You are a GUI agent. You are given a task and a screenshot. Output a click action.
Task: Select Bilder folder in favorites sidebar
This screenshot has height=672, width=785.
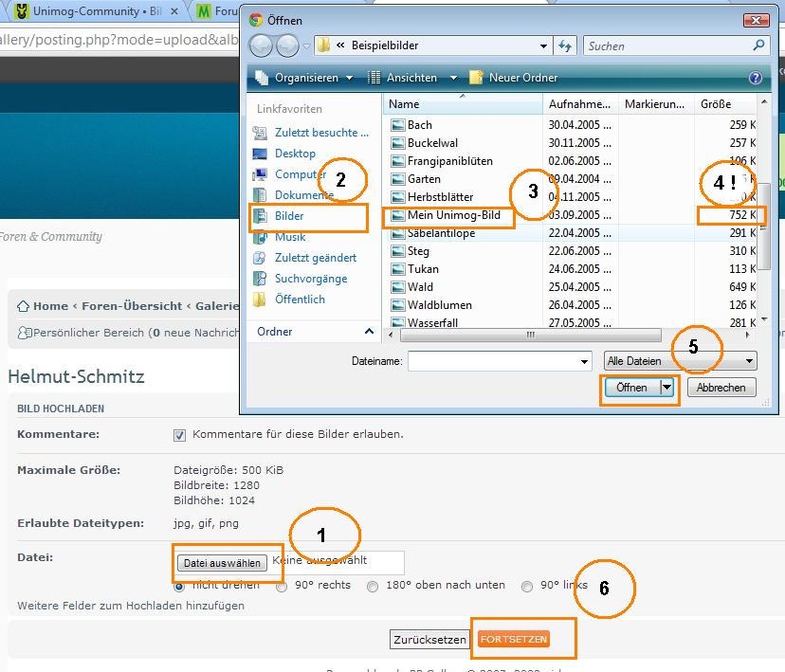coord(289,216)
